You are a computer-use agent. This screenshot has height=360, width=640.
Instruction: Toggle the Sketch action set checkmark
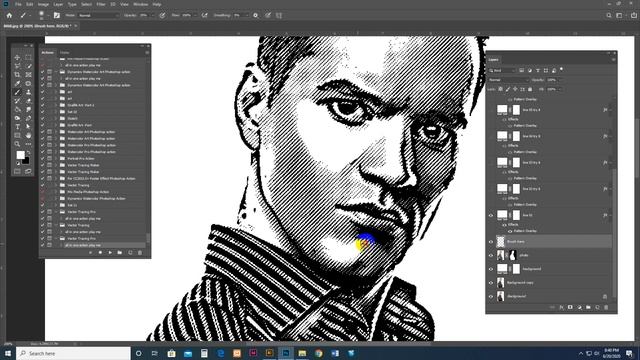pyautogui.click(x=42, y=118)
